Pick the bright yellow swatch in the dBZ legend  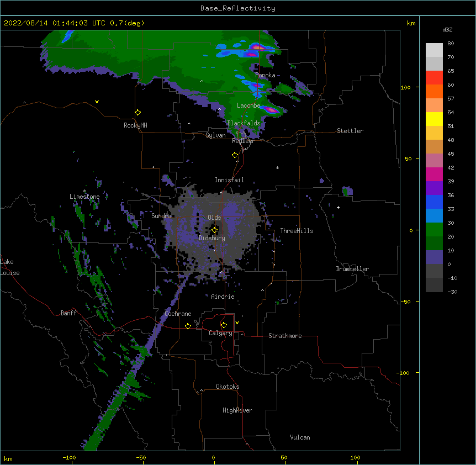(434, 119)
